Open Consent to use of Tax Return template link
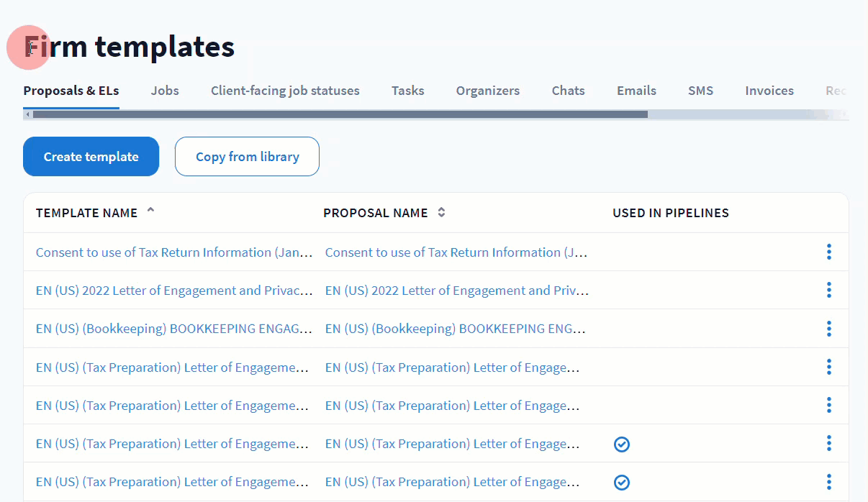The width and height of the screenshot is (868, 502). [174, 252]
